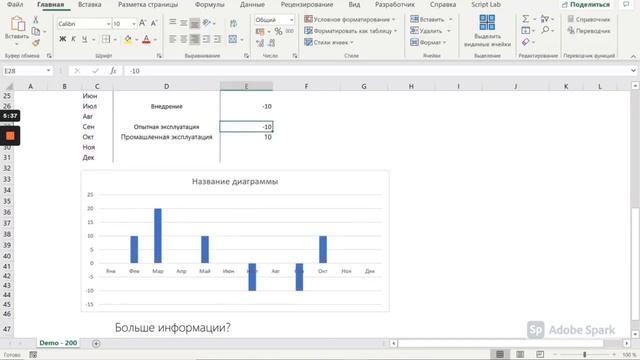This screenshot has width=640, height=360.
Task: Click the Orientation text angle icon
Action: pos(207,23)
